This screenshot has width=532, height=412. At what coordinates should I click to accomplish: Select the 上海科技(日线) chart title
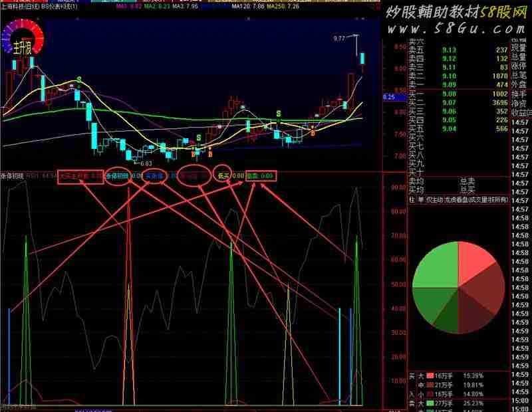click(20, 7)
